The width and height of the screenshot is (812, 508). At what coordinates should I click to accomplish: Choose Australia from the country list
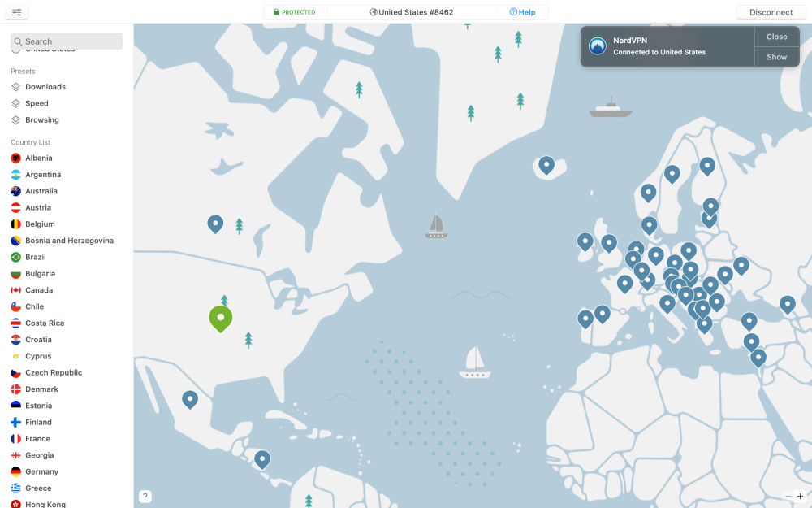[41, 191]
